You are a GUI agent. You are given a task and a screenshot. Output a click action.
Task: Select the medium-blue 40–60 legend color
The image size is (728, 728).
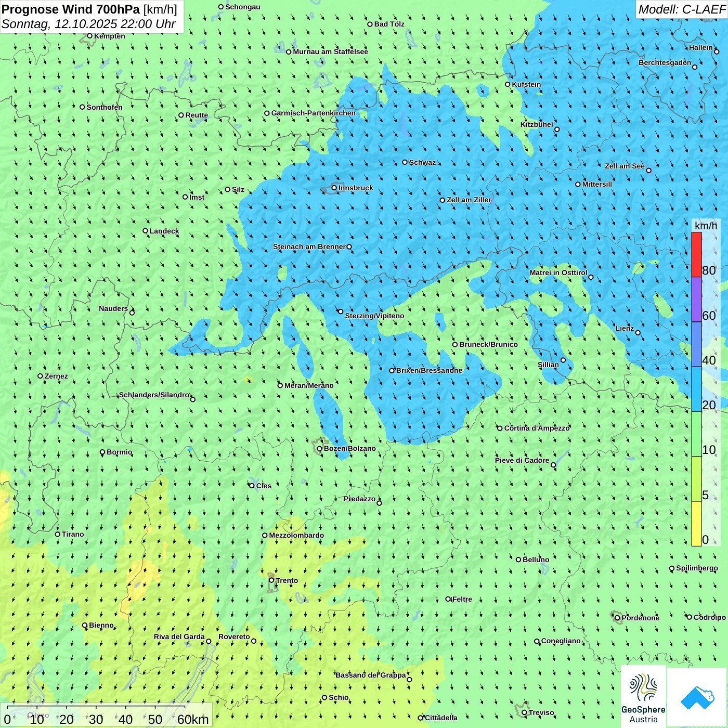tap(696, 345)
